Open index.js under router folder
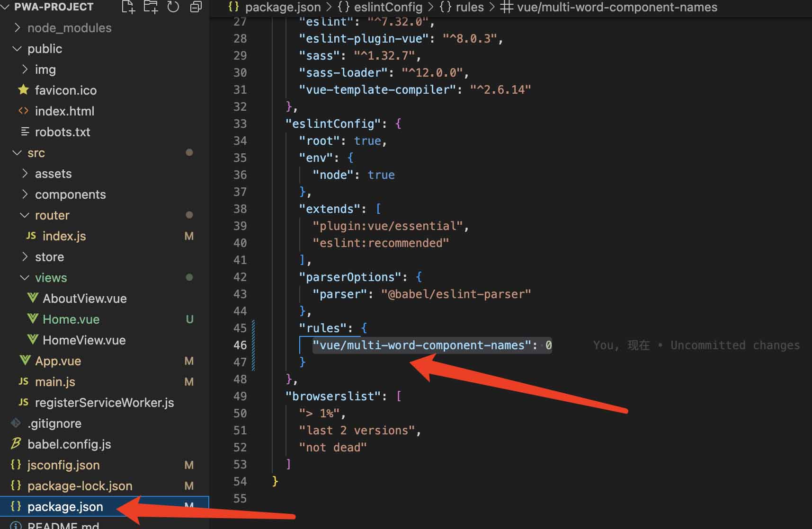The width and height of the screenshot is (812, 529). pos(64,236)
